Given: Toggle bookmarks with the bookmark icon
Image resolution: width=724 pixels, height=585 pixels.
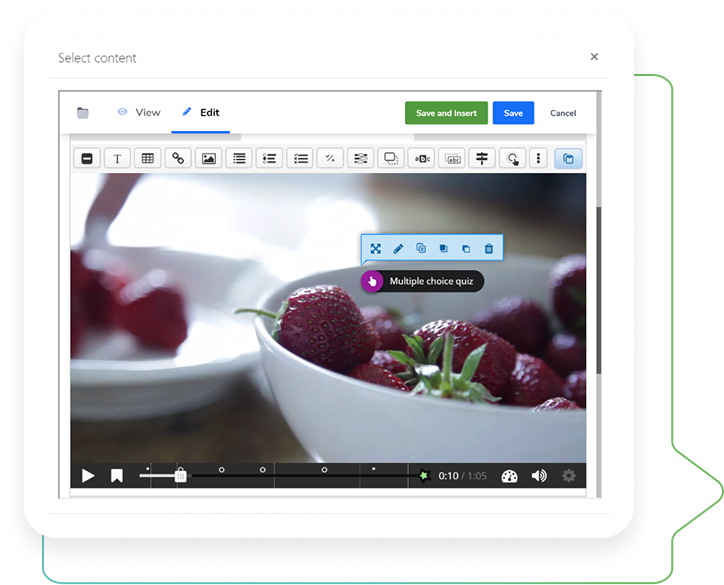Looking at the screenshot, I should click(x=117, y=476).
